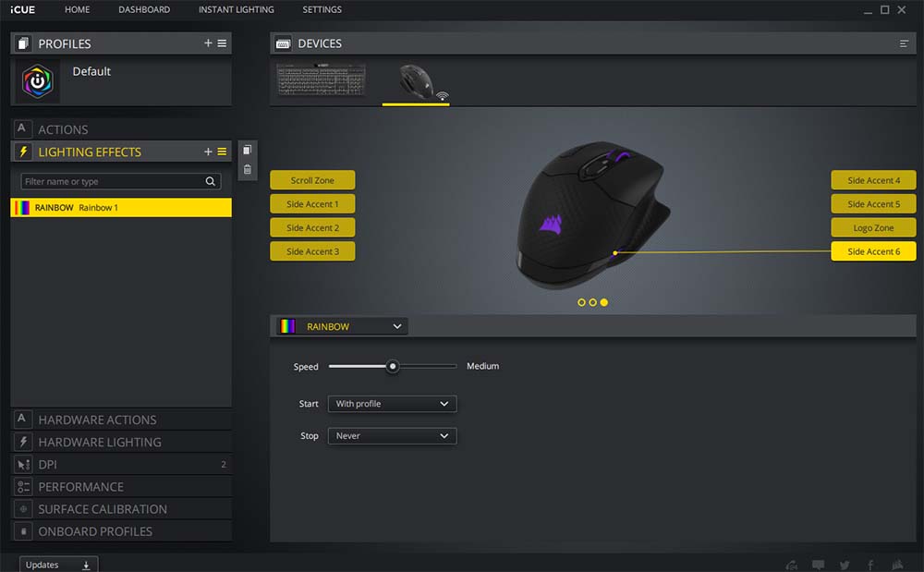Image resolution: width=924 pixels, height=572 pixels.
Task: Select the Side Accent 1 zone
Action: point(312,204)
